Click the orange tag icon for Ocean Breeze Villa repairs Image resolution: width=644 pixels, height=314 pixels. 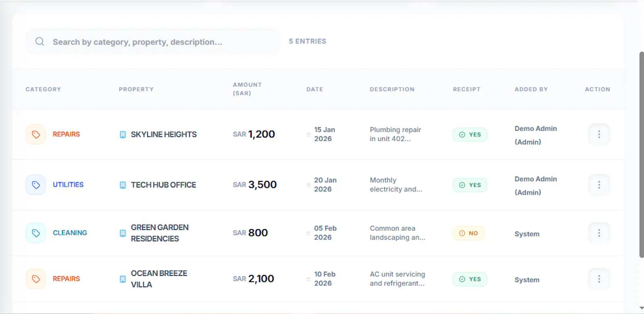[36, 279]
